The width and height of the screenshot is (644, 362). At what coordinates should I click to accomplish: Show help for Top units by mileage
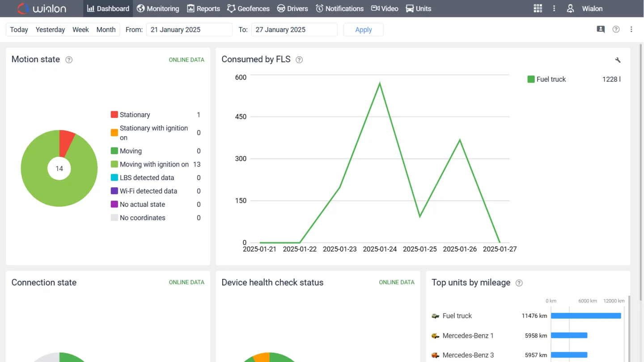coord(519,283)
